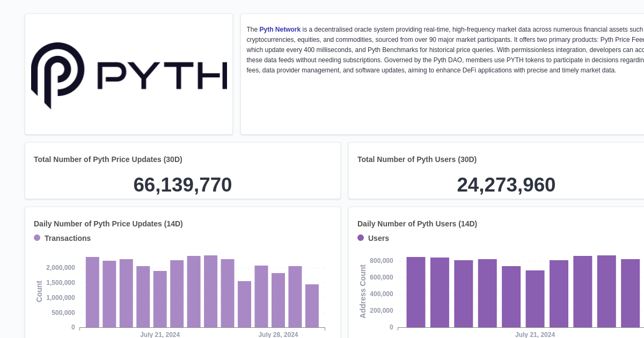
Task: Toggle the Users legend series
Action: (x=373, y=238)
